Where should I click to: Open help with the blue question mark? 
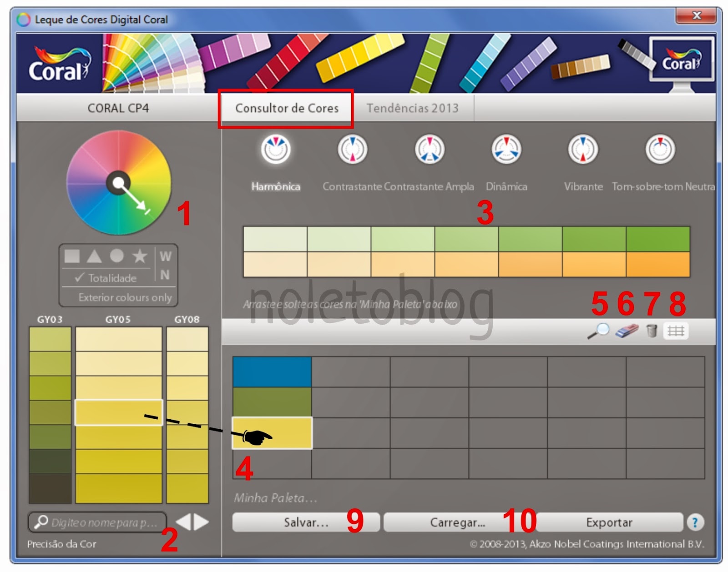695,522
